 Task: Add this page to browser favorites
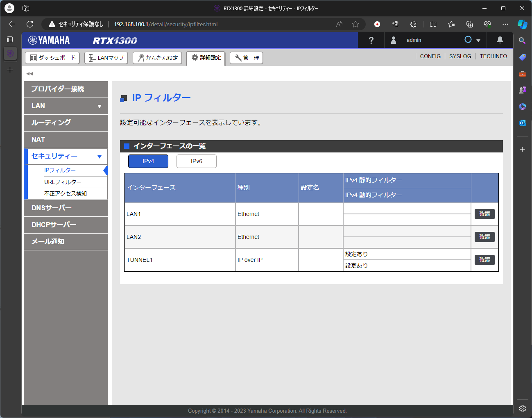[355, 24]
